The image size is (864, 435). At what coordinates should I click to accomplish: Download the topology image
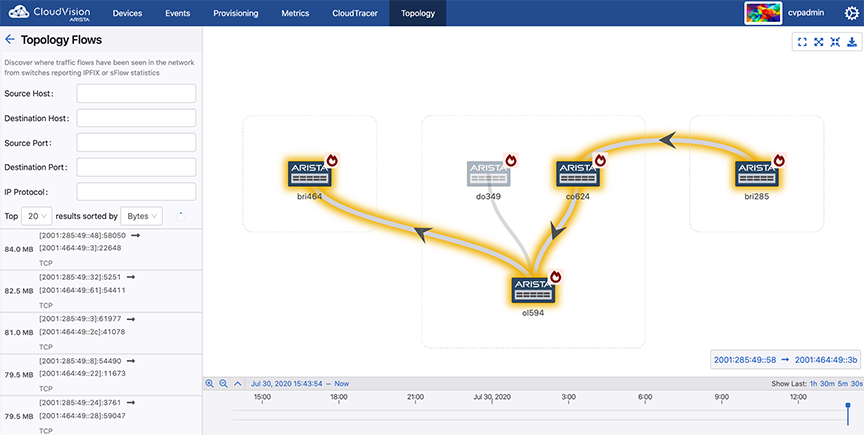point(851,42)
